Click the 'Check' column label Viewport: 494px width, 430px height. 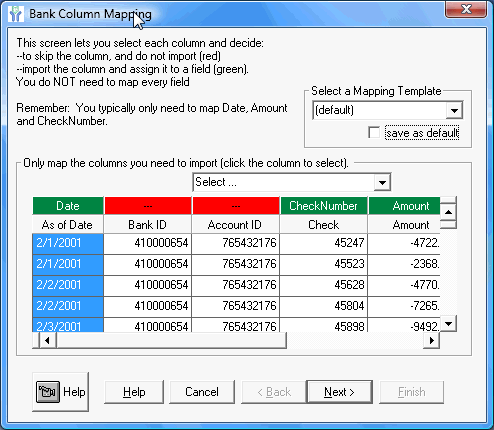(x=324, y=225)
